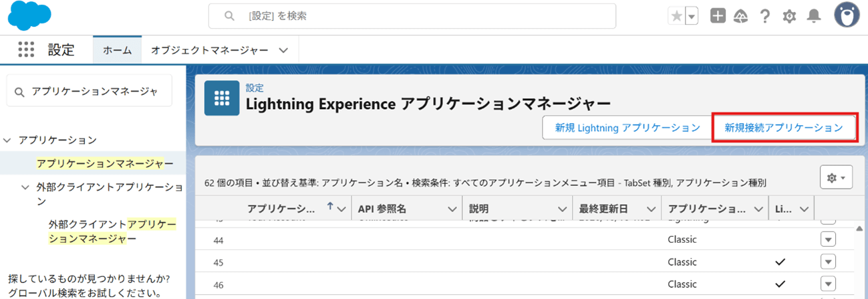
Task: Click the 新規接続アプリケーション button
Action: 784,127
